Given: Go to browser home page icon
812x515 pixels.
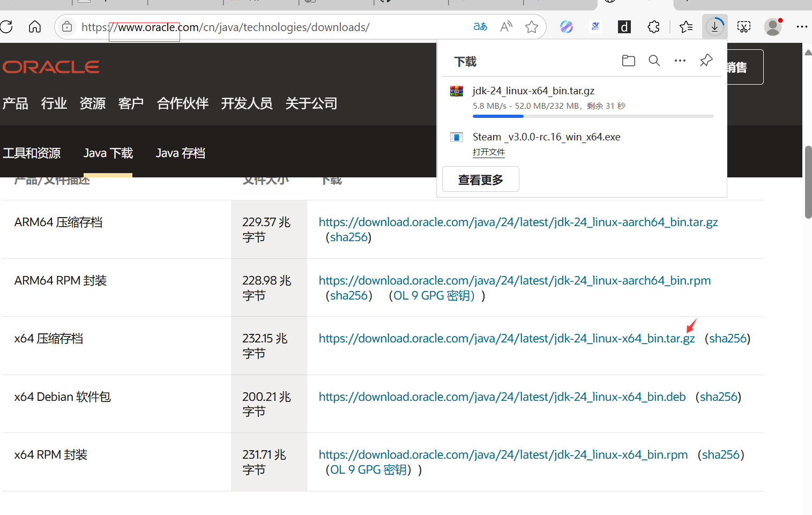Looking at the screenshot, I should click(35, 27).
